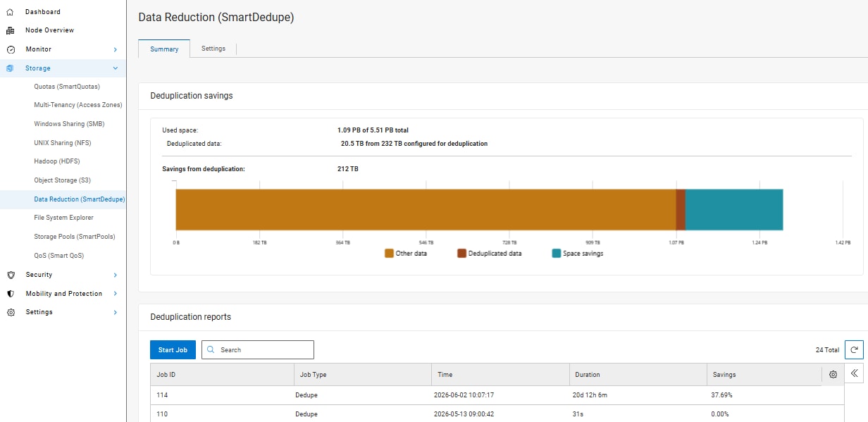Click the Node Overview building icon
Viewport: 868px width, 422px height.
coord(10,30)
